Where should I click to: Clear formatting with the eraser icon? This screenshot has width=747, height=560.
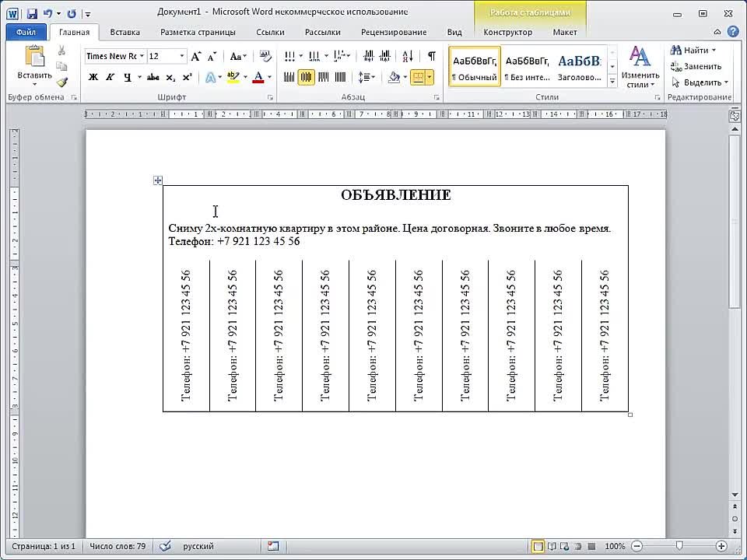point(265,57)
